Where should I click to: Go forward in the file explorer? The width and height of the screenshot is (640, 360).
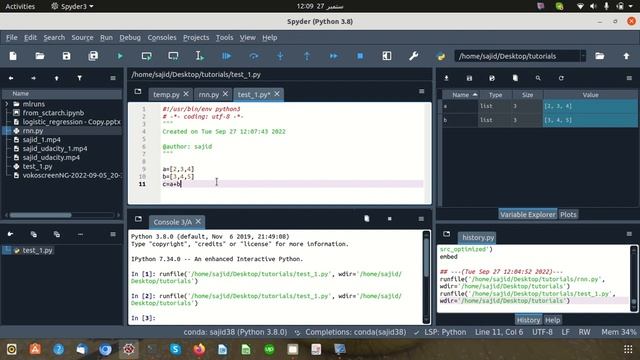(33, 78)
